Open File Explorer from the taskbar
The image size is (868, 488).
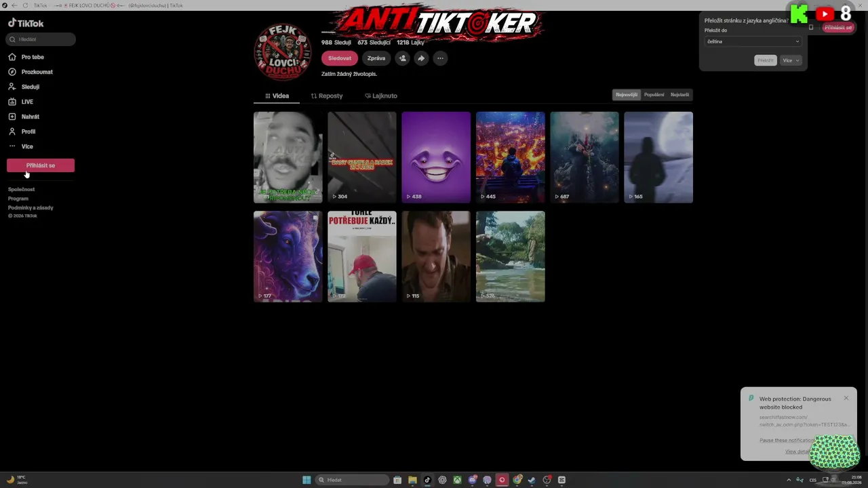click(412, 480)
